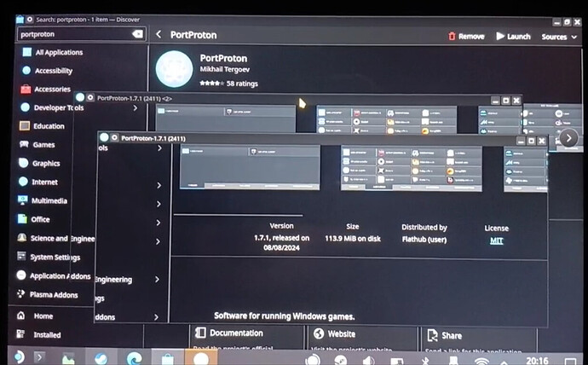Click the Share card
The width and height of the screenshot is (588, 365).
[479, 340]
